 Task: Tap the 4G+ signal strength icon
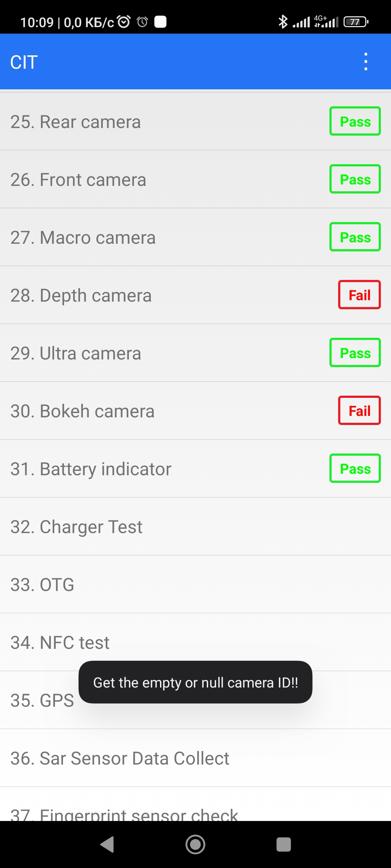pyautogui.click(x=326, y=22)
